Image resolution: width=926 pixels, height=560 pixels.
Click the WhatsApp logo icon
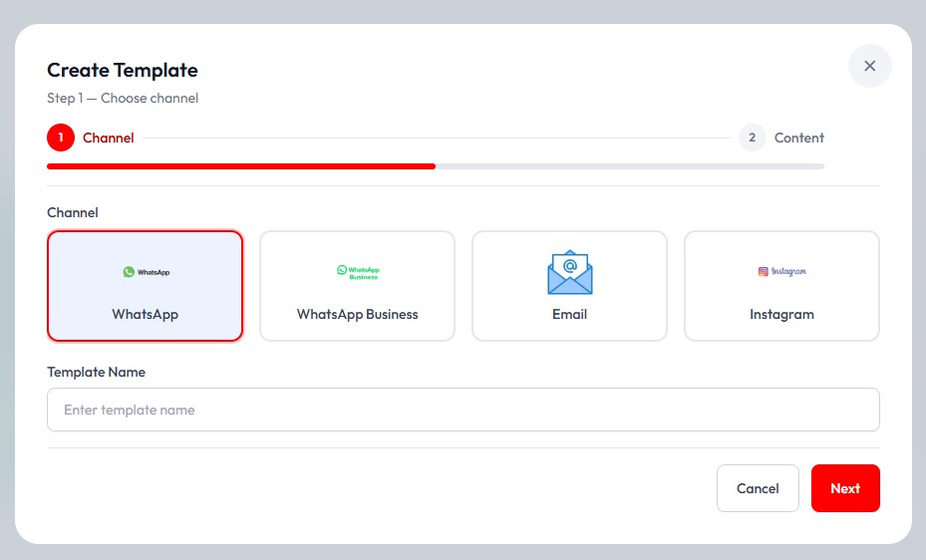click(146, 272)
